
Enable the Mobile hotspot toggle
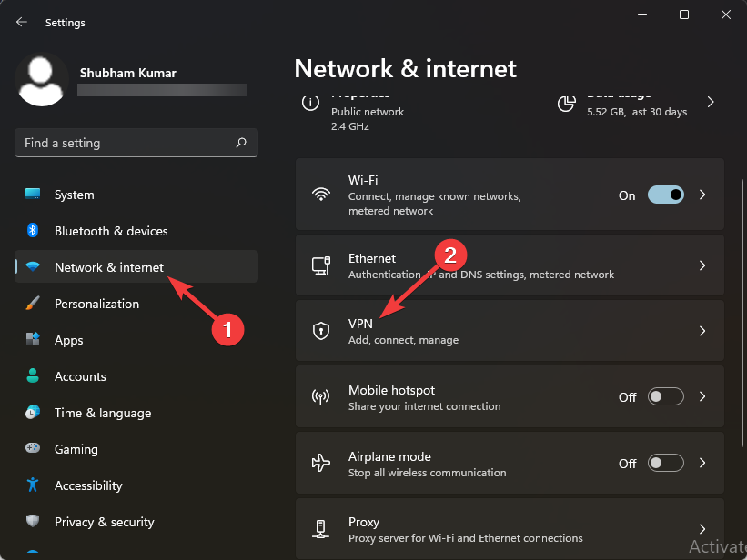(665, 397)
